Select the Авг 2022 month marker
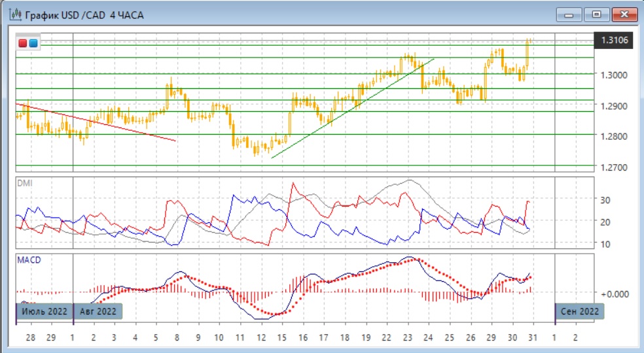Screen dimensions: 644x353 [98, 311]
